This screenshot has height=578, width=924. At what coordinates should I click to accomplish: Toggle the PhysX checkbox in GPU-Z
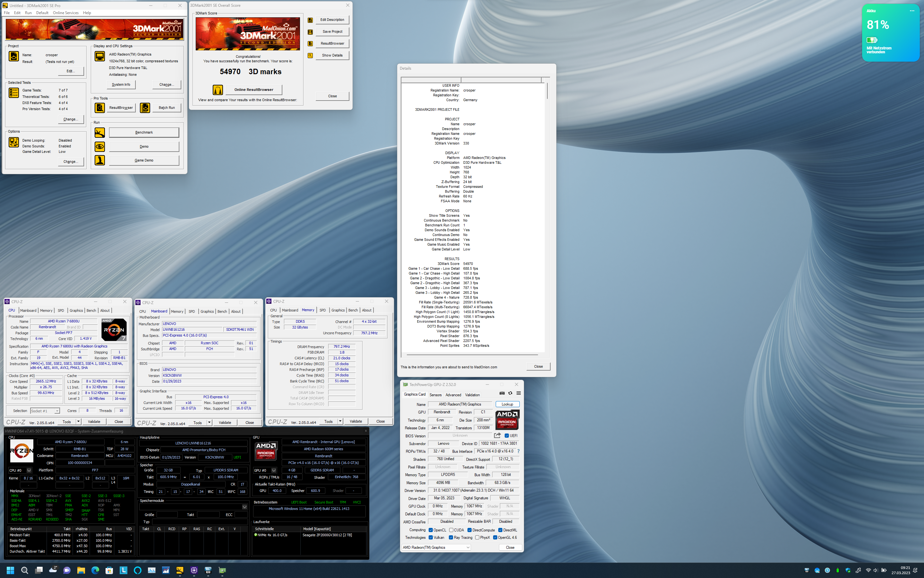(477, 538)
